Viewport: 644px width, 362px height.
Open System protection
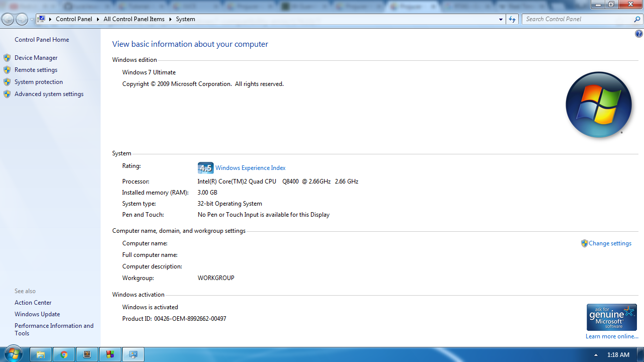tap(39, 82)
